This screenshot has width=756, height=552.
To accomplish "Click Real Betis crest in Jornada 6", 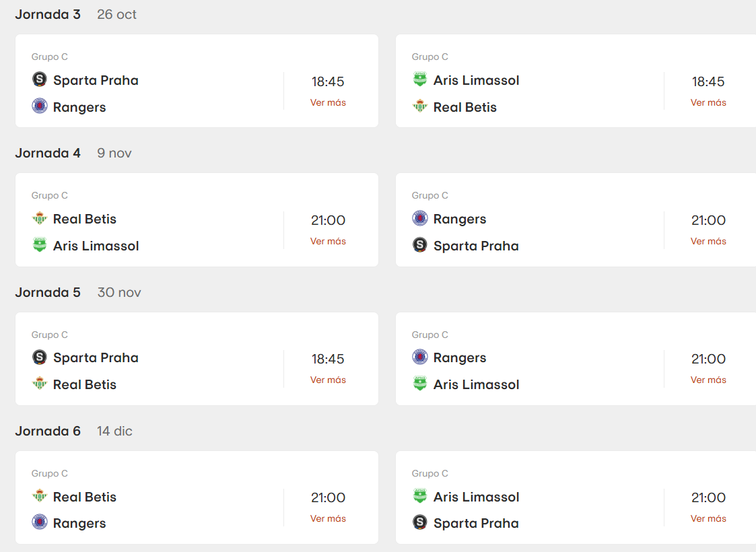I will (40, 497).
